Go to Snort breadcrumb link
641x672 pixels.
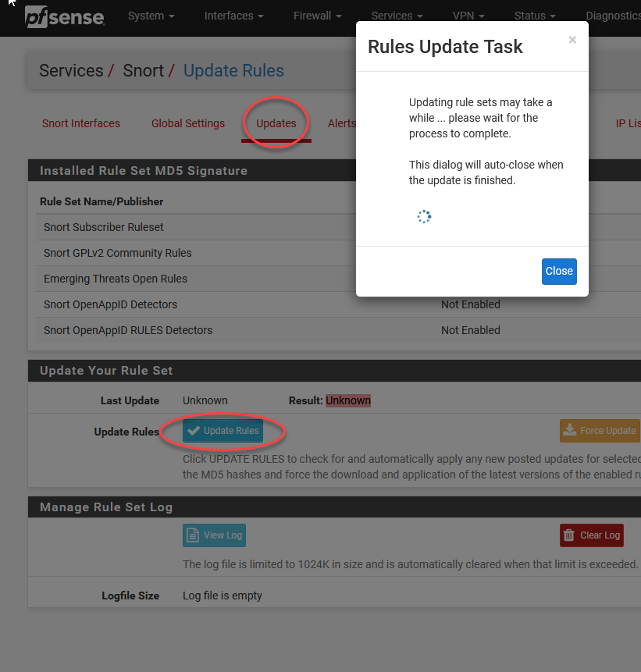pyautogui.click(x=143, y=71)
